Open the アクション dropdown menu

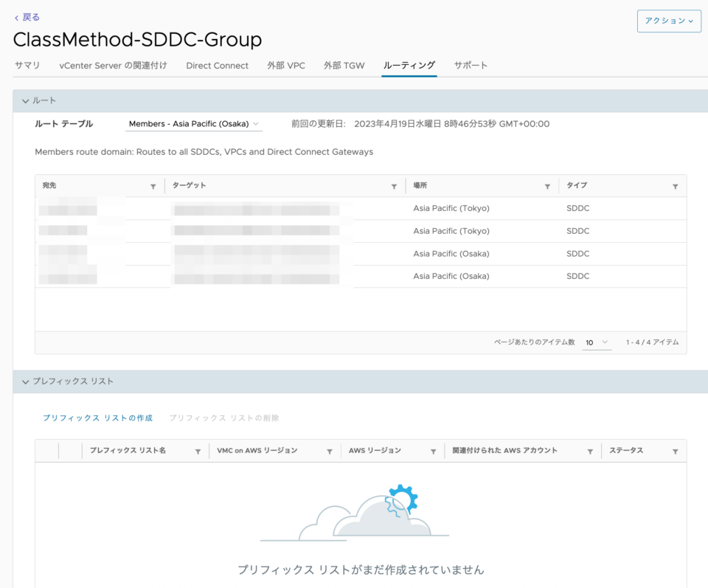pos(668,21)
